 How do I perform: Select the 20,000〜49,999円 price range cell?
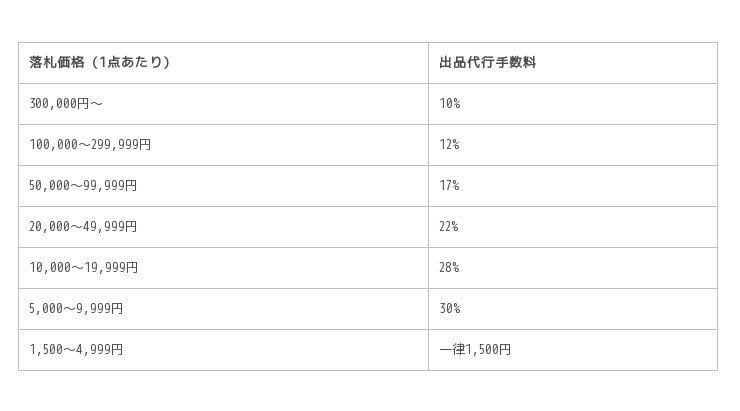[83, 227]
